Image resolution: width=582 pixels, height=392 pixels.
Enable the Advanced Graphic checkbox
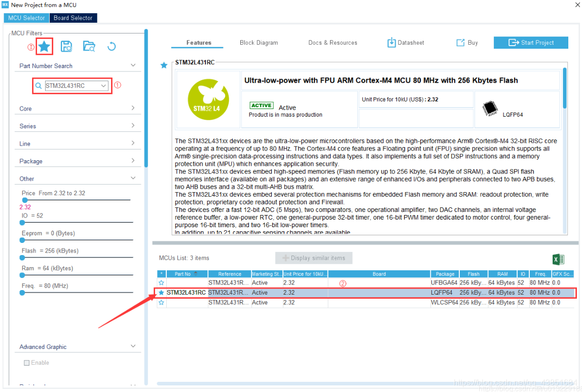click(26, 363)
